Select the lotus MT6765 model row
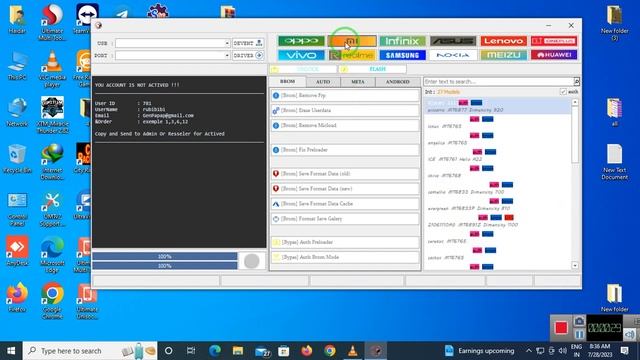The image size is (640, 360). pyautogui.click(x=497, y=123)
